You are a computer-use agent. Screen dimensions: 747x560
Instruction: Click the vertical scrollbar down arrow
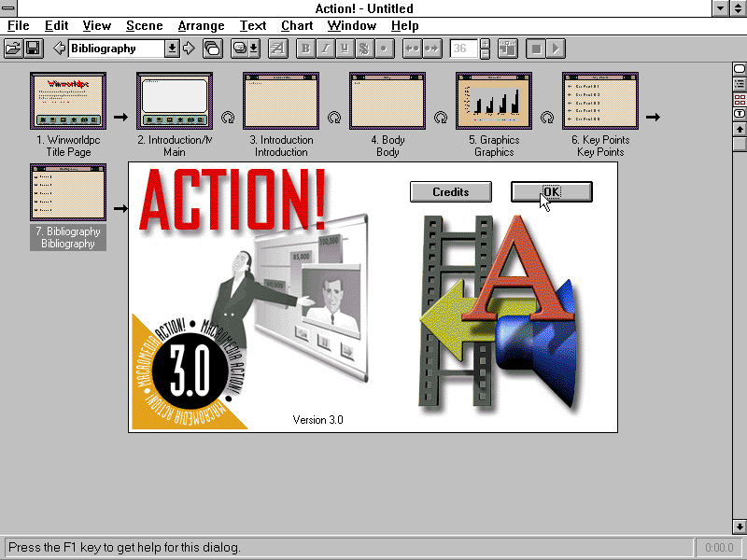[740, 526]
